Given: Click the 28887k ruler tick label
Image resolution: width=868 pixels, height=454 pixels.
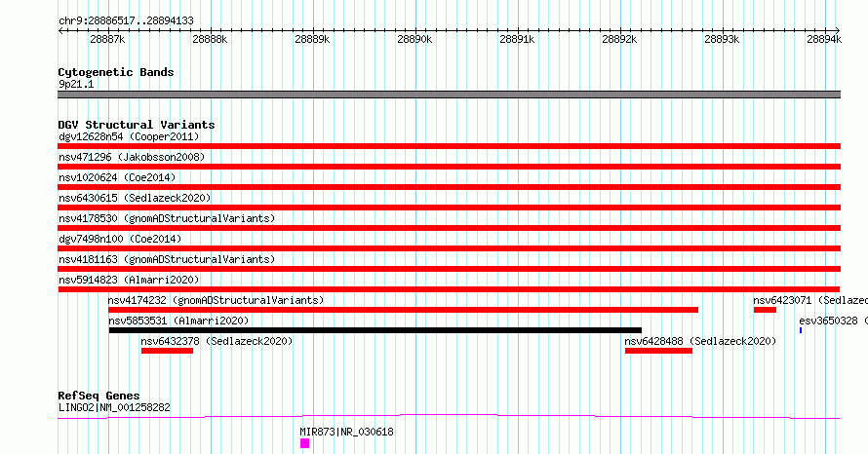Looking at the screenshot, I should pyautogui.click(x=107, y=39).
